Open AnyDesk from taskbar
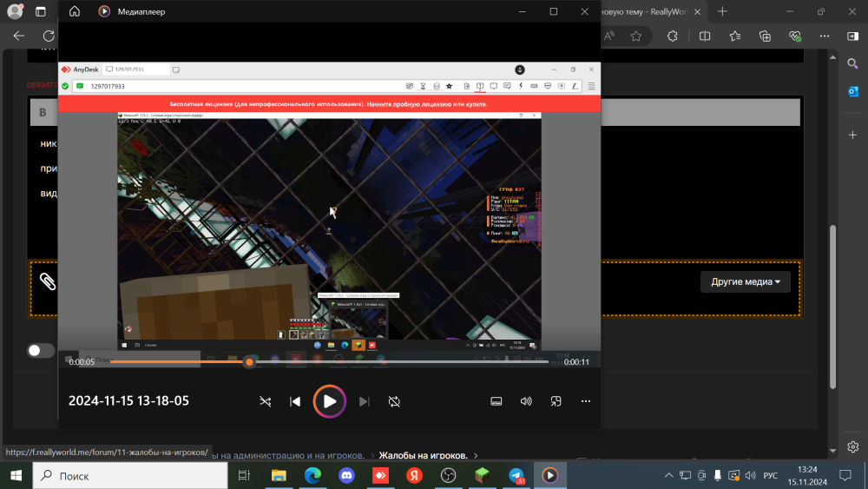 click(x=380, y=476)
